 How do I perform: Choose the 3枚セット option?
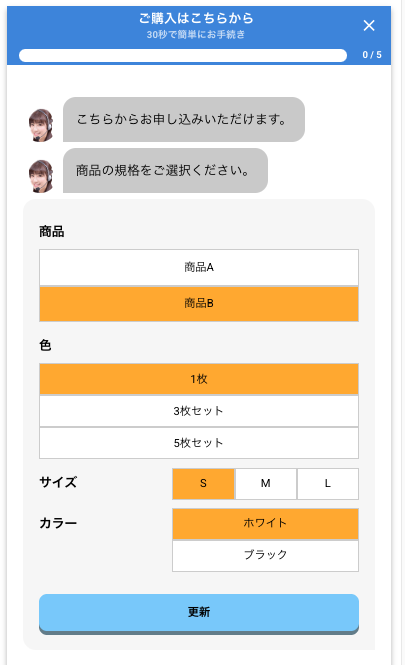click(199, 411)
